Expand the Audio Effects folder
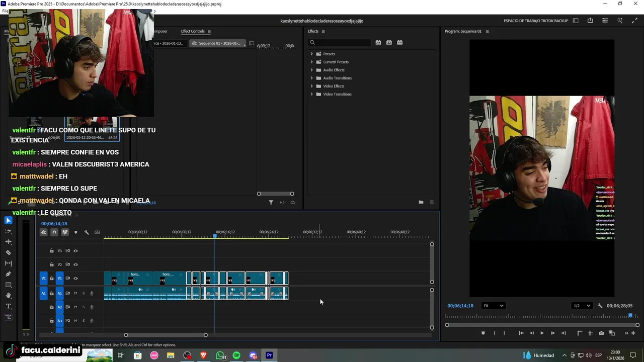The image size is (644, 362). [x=311, y=70]
